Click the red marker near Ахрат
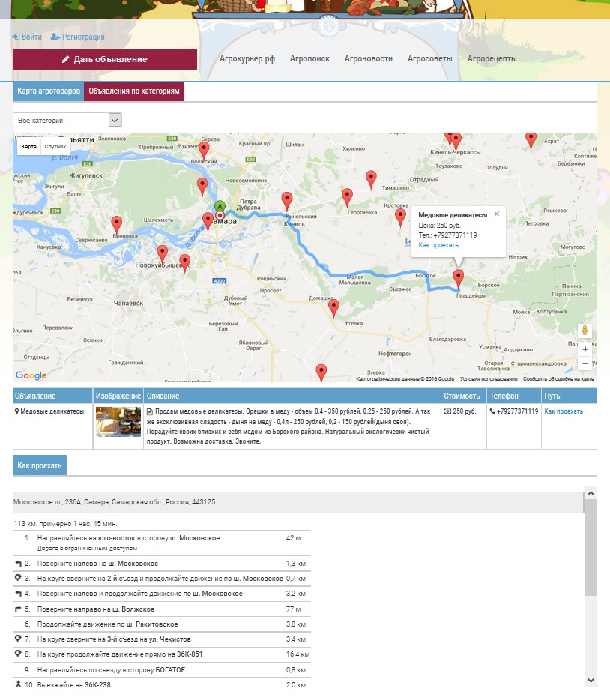The width and height of the screenshot is (610, 700). [531, 140]
